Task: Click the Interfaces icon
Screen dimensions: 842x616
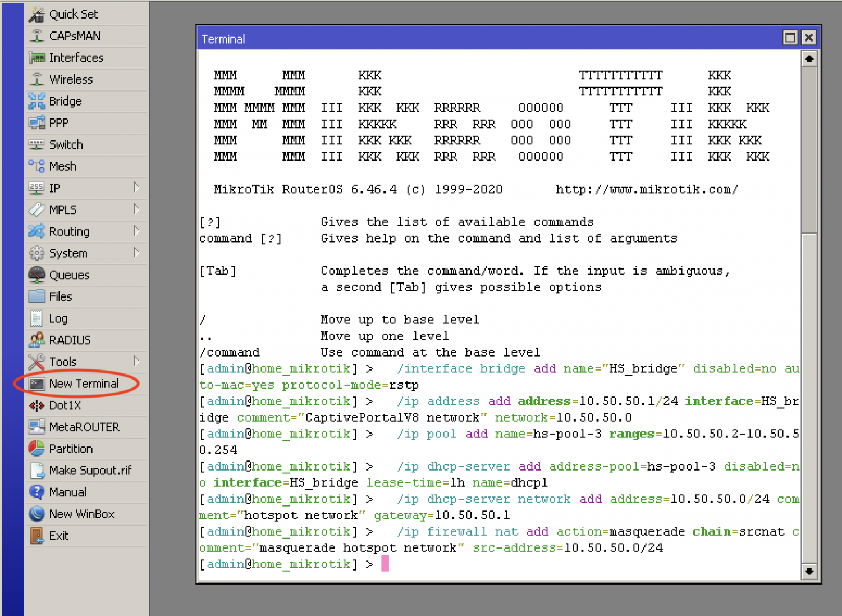Action: [36, 58]
